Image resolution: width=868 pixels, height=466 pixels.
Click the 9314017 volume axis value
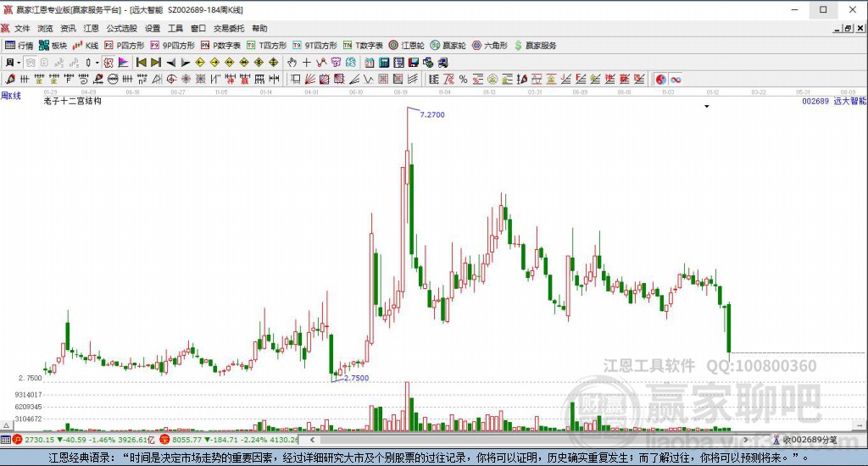coord(28,395)
